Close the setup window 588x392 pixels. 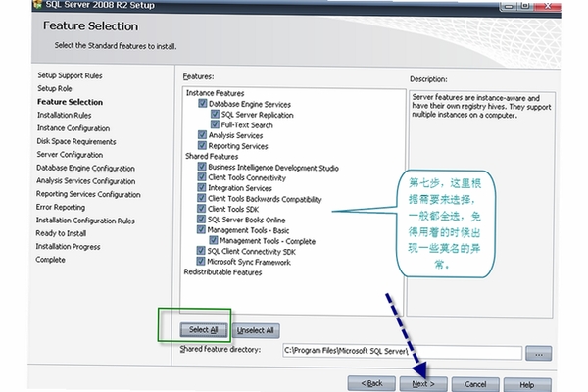548,6
